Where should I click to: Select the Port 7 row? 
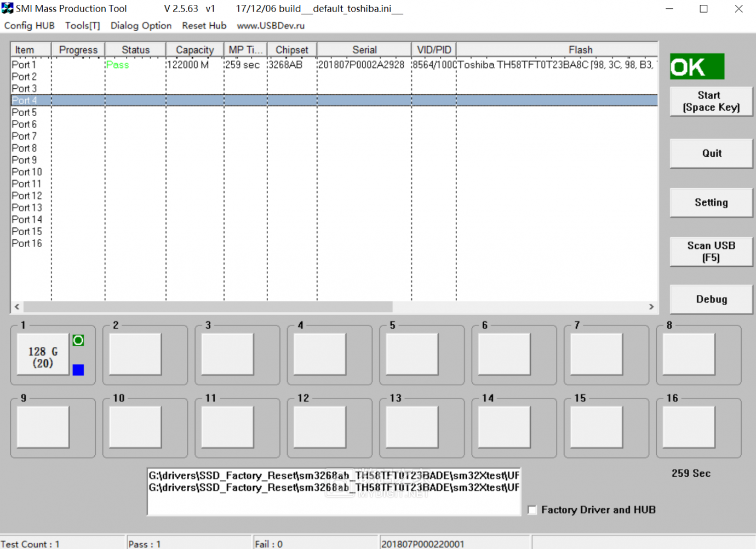coord(334,136)
